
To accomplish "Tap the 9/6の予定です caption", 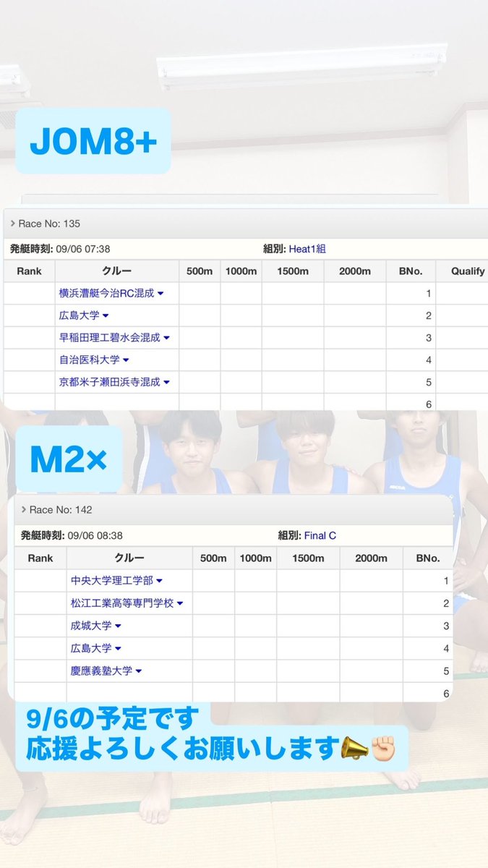I will [113, 719].
